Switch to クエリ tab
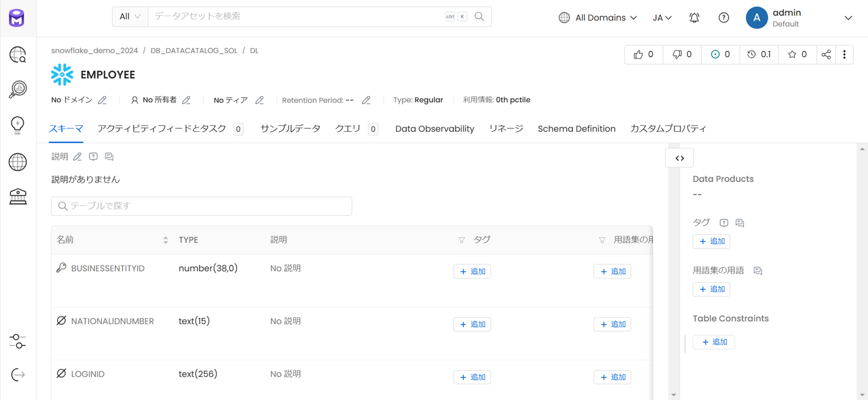 coord(356,129)
